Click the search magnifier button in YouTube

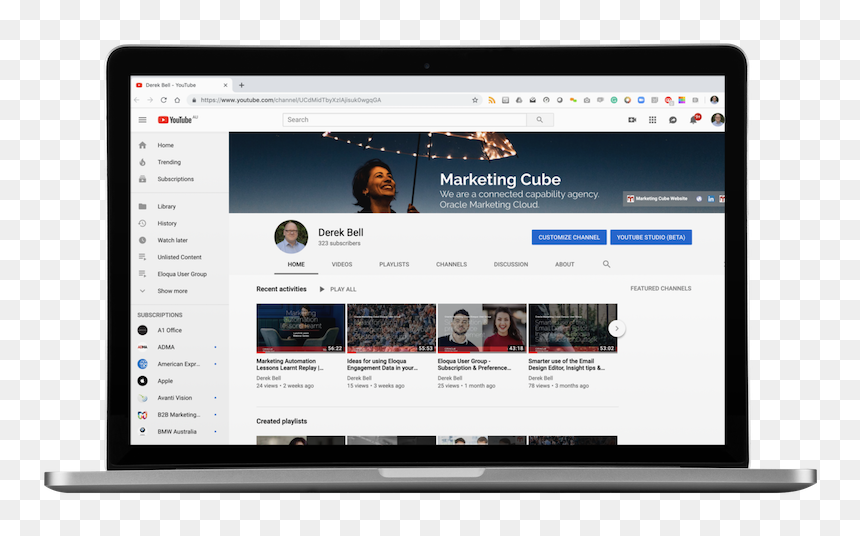(540, 120)
